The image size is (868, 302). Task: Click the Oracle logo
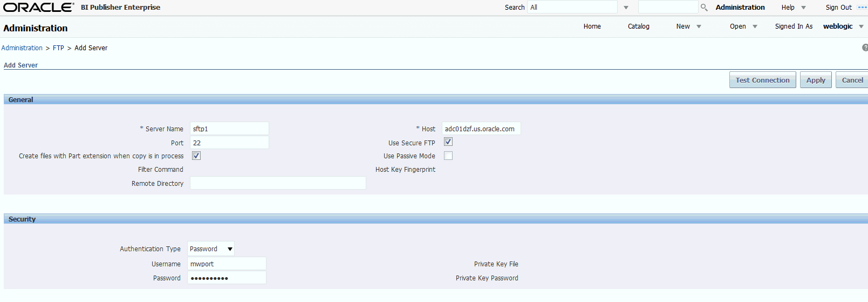[38, 7]
